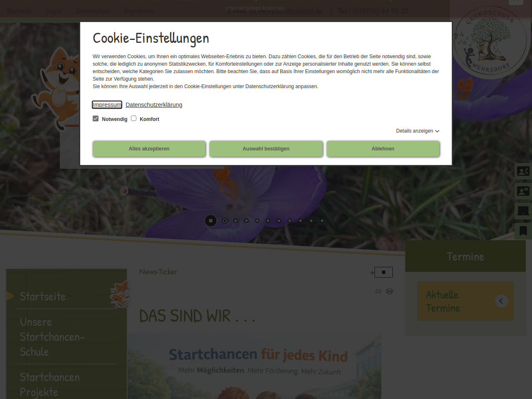Click the Ablehnen button
Screen dimensions: 532x399
coord(383,149)
